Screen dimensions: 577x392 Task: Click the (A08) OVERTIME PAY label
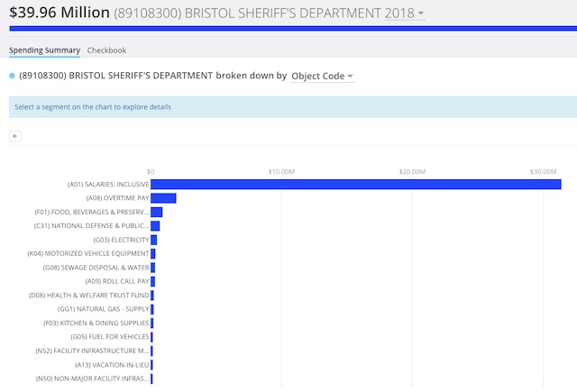coord(118,198)
